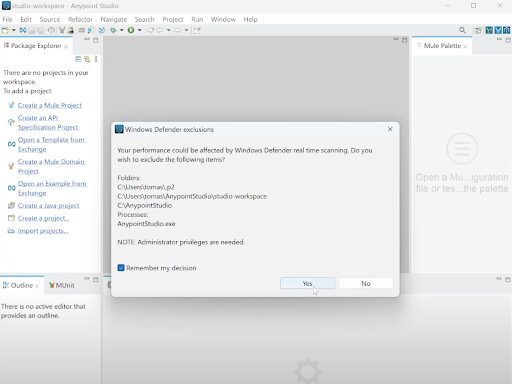Click No in the Defender dialog
The image size is (512, 384).
point(366,283)
